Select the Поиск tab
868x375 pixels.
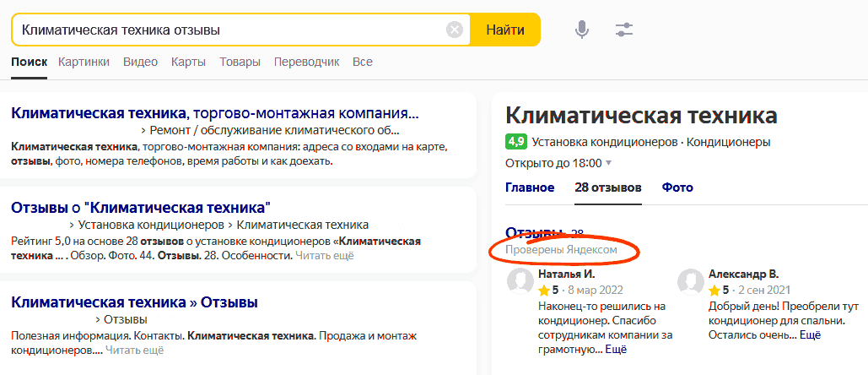29,62
